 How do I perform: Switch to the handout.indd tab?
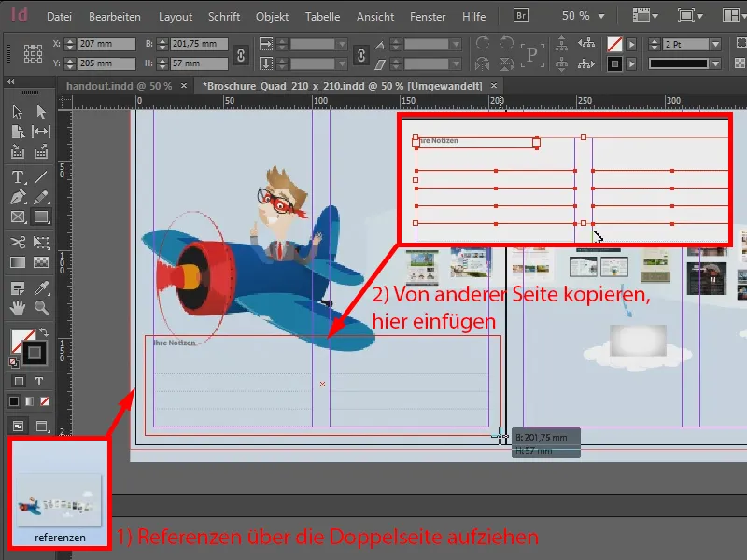coord(119,86)
